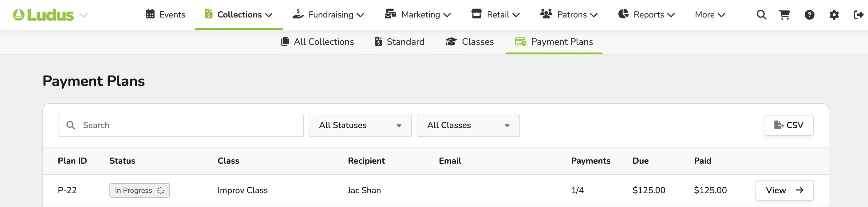Image resolution: width=868 pixels, height=207 pixels.
Task: Expand the Fundraising menu
Action: pyautogui.click(x=328, y=14)
